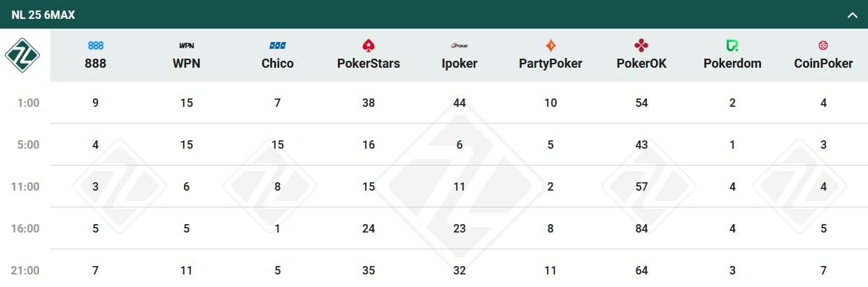The width and height of the screenshot is (868, 287).
Task: Click the CoinPoker red chip icon
Action: [823, 46]
